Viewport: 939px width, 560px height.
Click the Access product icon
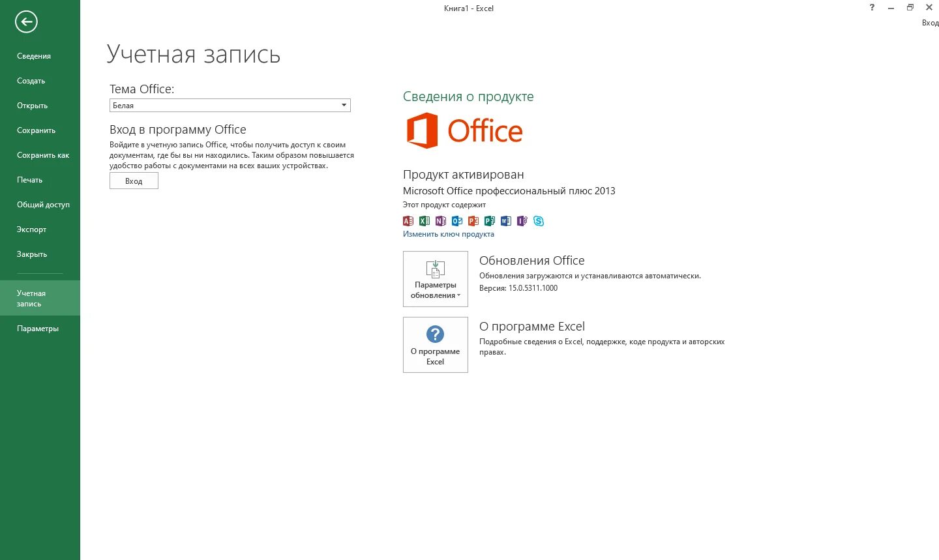[408, 221]
